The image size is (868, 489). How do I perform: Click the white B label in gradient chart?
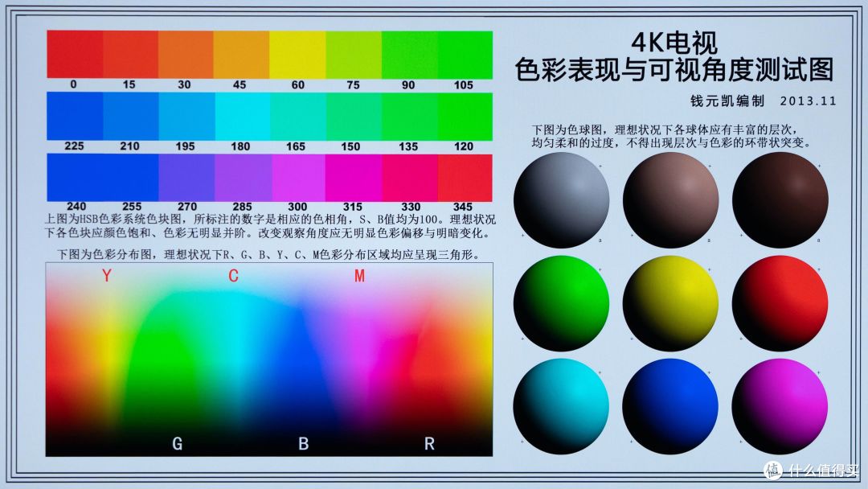point(303,444)
